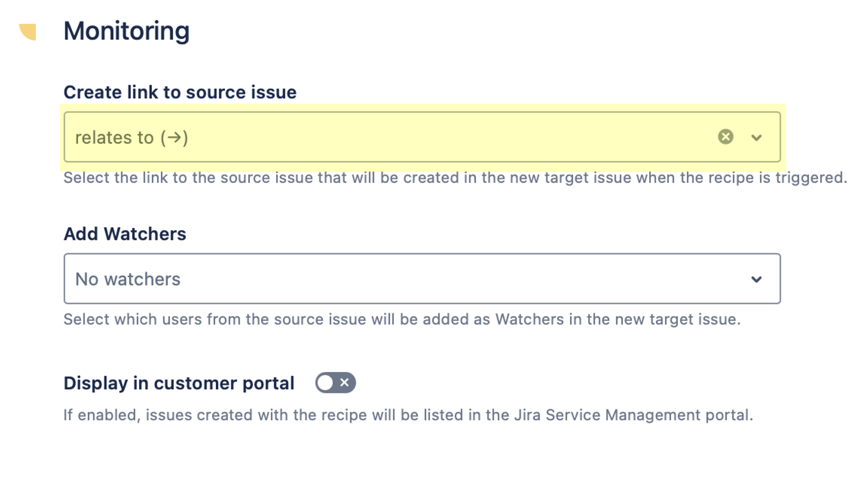Expand the Add Watchers dropdown

(x=422, y=279)
